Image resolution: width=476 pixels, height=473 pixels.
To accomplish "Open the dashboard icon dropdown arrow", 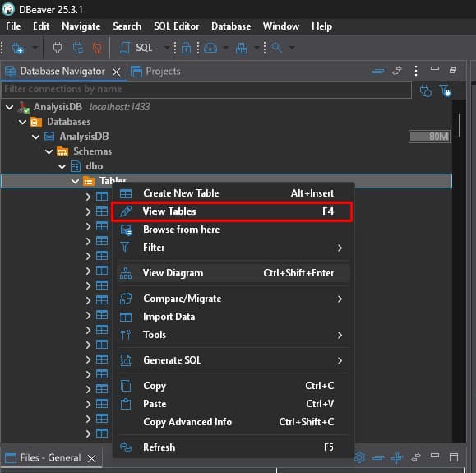I will [x=225, y=48].
